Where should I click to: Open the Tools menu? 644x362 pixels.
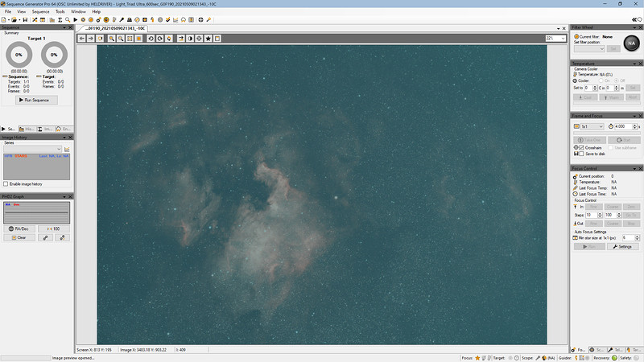[x=60, y=11]
